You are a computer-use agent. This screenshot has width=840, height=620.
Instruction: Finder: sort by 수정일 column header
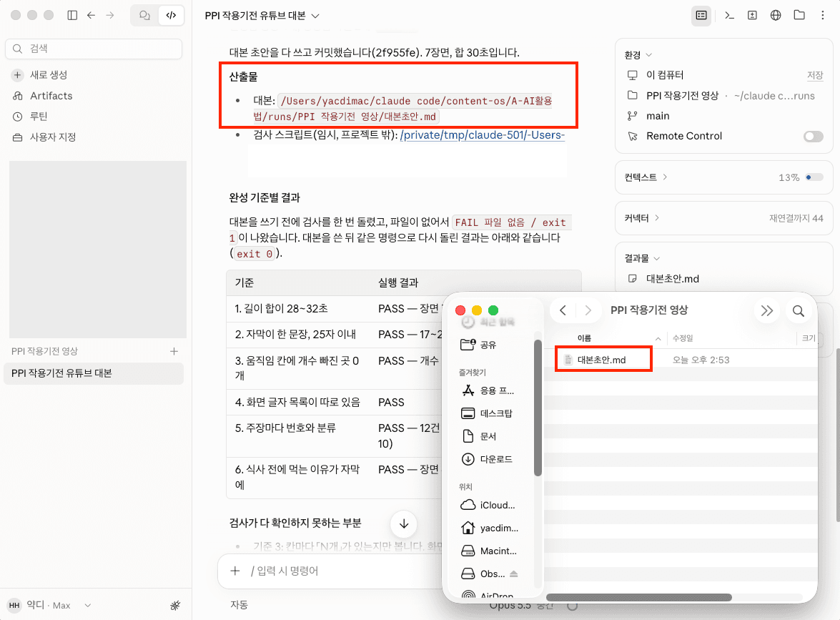[x=683, y=338]
